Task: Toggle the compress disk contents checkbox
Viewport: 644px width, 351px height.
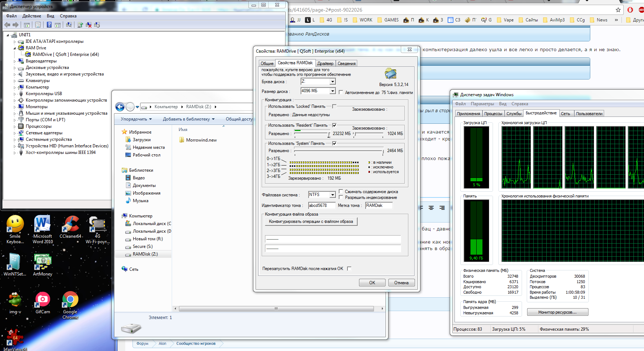Action: pyautogui.click(x=341, y=191)
